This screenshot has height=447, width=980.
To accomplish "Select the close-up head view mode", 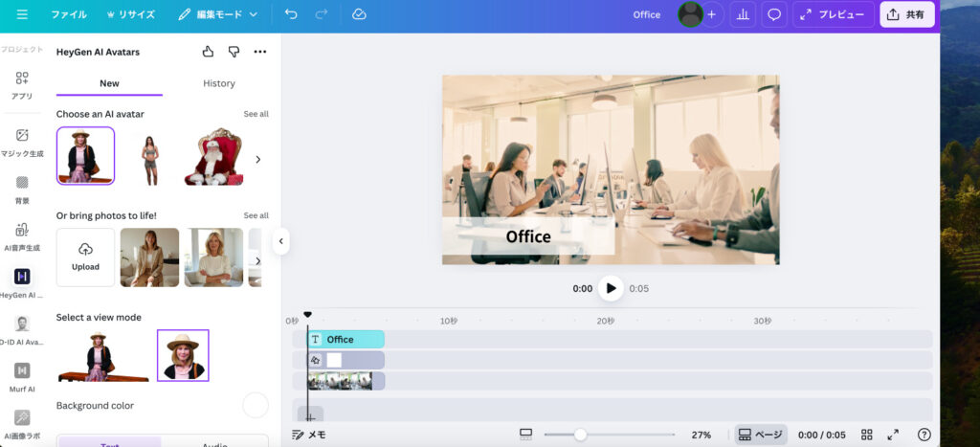I will tap(183, 356).
